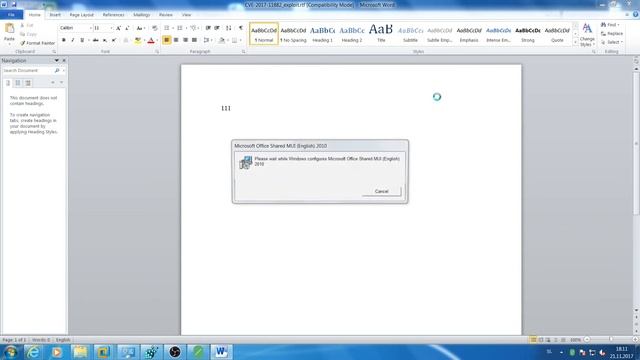Select the No Spacing style
640x360 pixels.
pyautogui.click(x=293, y=33)
